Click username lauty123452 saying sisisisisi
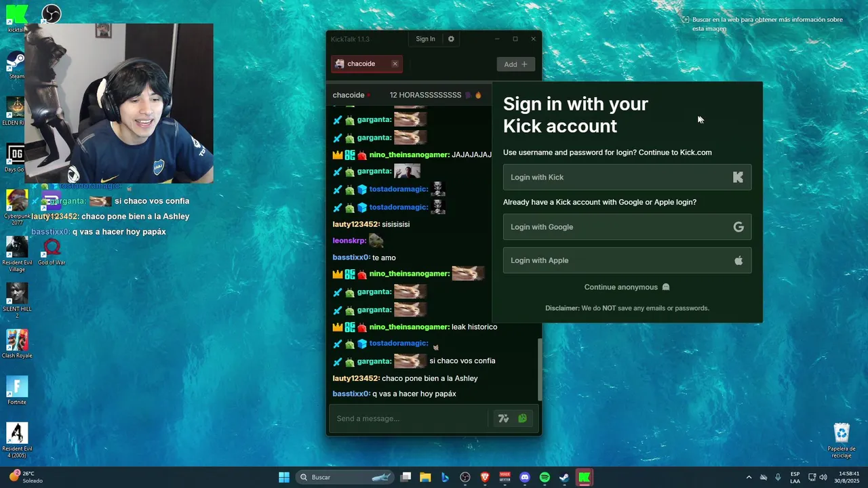 [x=355, y=224]
